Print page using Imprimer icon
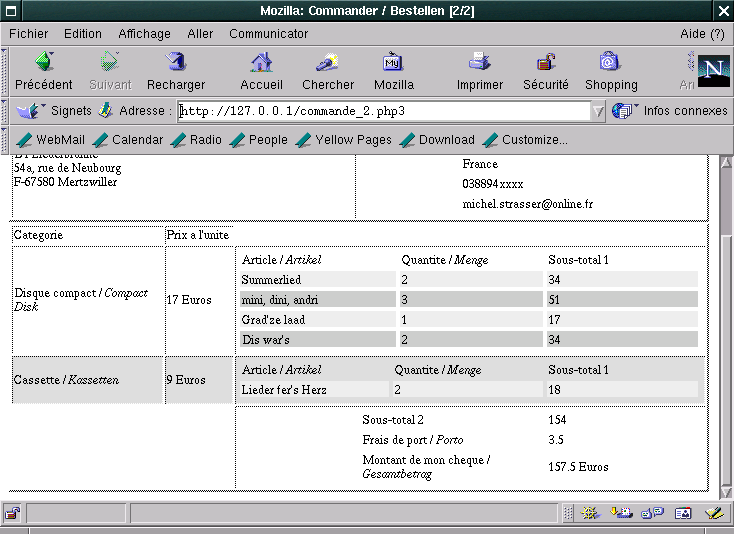 [480, 63]
